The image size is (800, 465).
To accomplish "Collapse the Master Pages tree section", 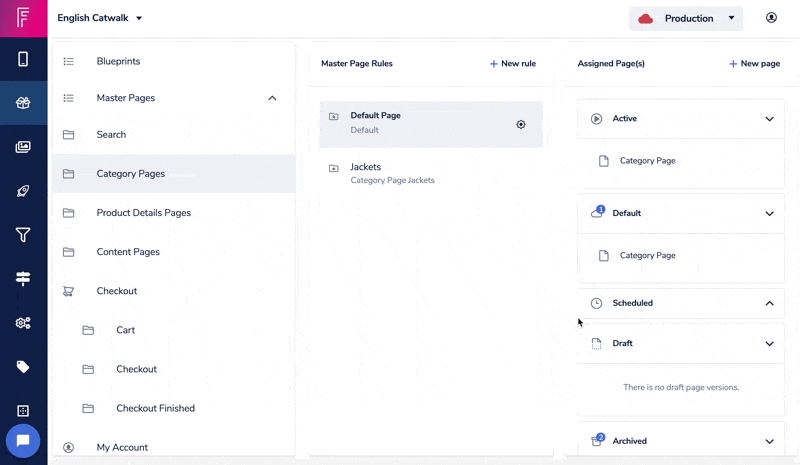I will point(272,98).
